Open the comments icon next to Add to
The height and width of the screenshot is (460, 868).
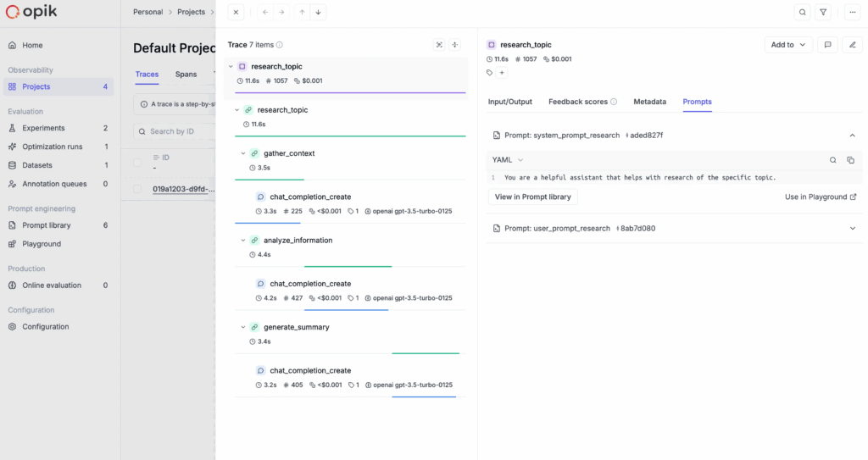pos(828,45)
